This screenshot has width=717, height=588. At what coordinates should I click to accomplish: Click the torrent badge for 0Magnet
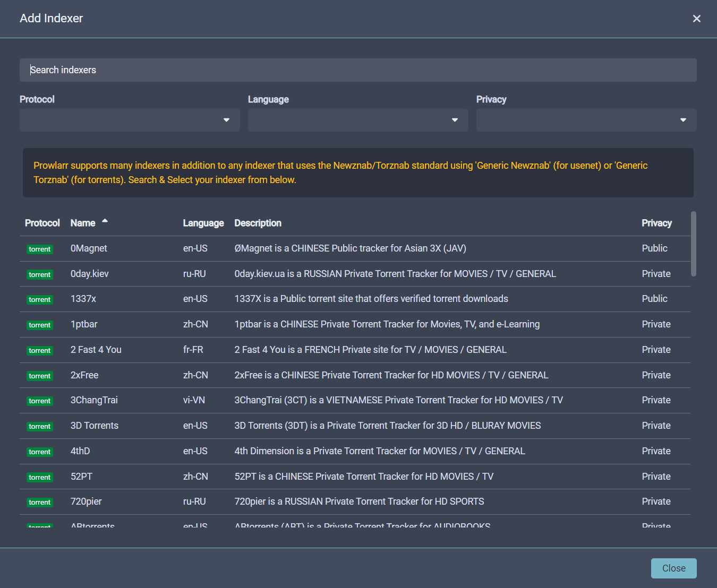[40, 249]
